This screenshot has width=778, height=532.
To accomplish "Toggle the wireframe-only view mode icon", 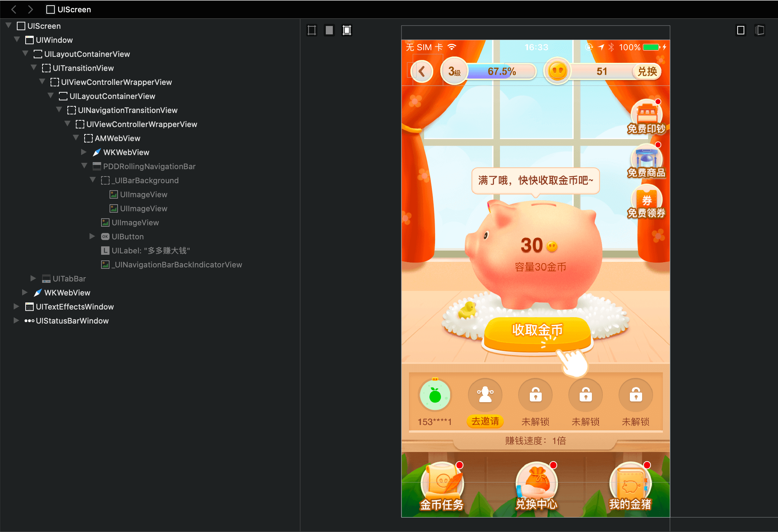I will coord(312,30).
